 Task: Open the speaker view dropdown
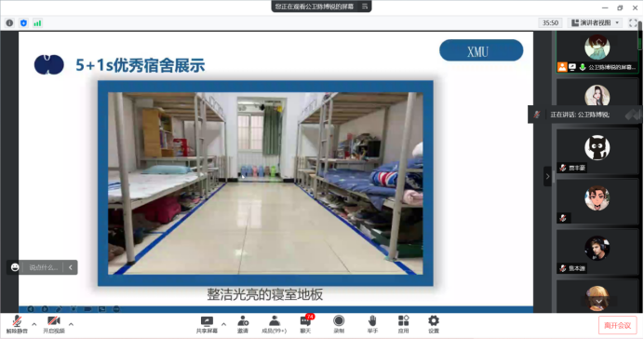596,23
